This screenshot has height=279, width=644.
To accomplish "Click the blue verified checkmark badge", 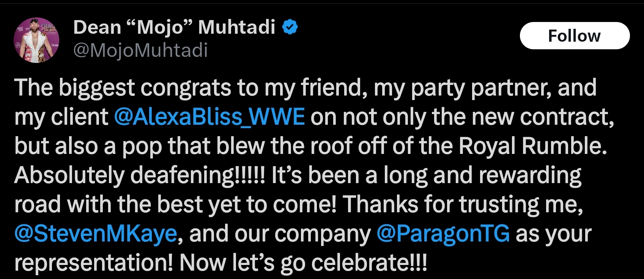I will 290,27.
